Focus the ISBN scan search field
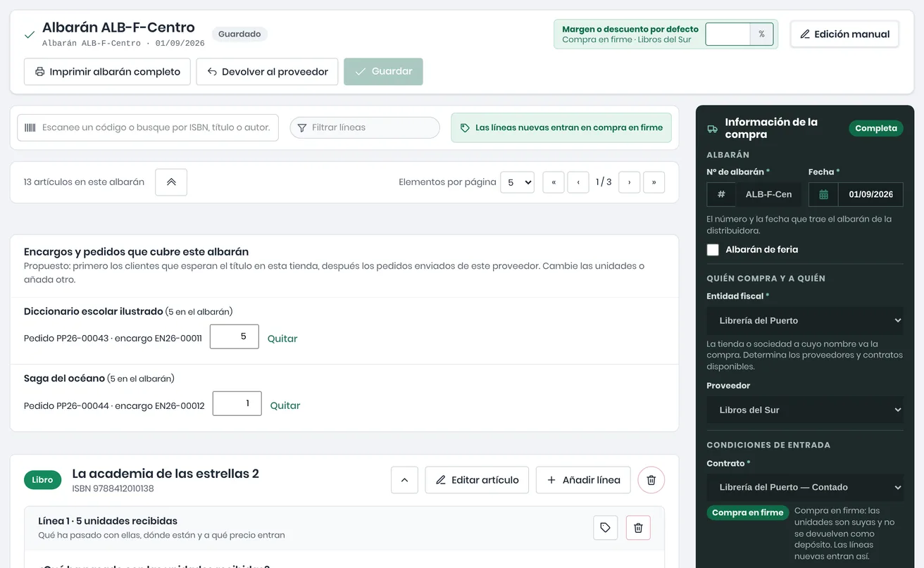Image resolution: width=924 pixels, height=568 pixels. [x=148, y=127]
